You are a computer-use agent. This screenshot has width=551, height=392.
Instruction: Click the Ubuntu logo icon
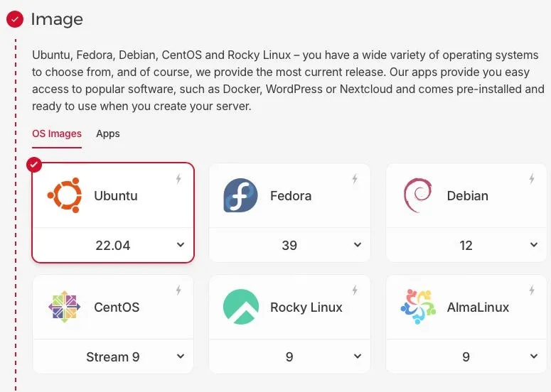(64, 195)
